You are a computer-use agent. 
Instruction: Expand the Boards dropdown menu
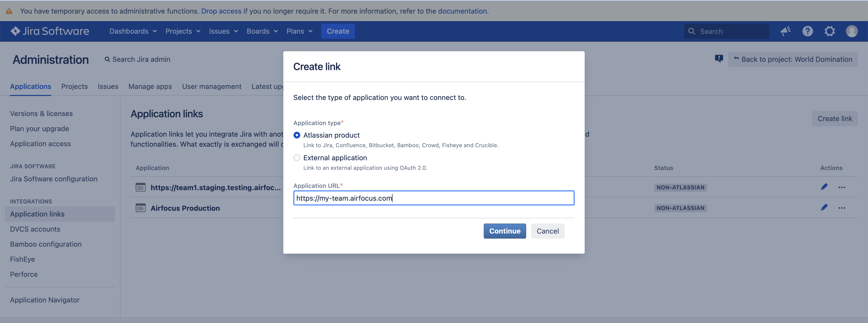point(262,31)
